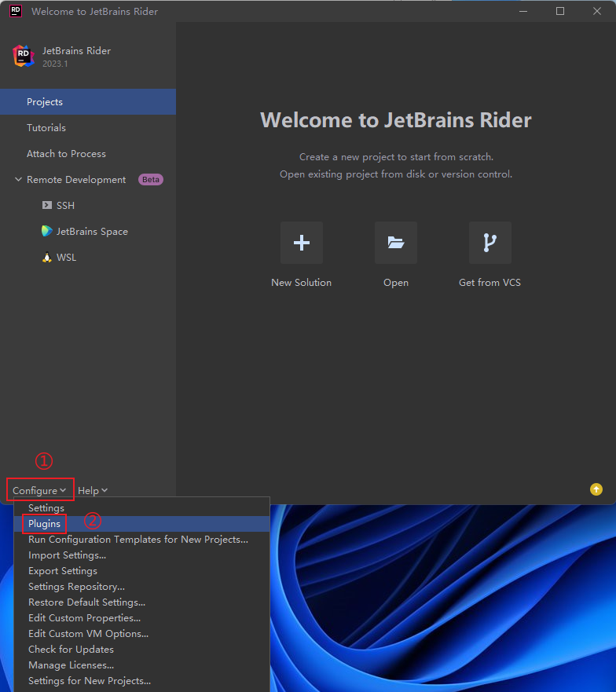This screenshot has width=616, height=692.
Task: Choose Manage Licenses menu item
Action: coord(141,665)
